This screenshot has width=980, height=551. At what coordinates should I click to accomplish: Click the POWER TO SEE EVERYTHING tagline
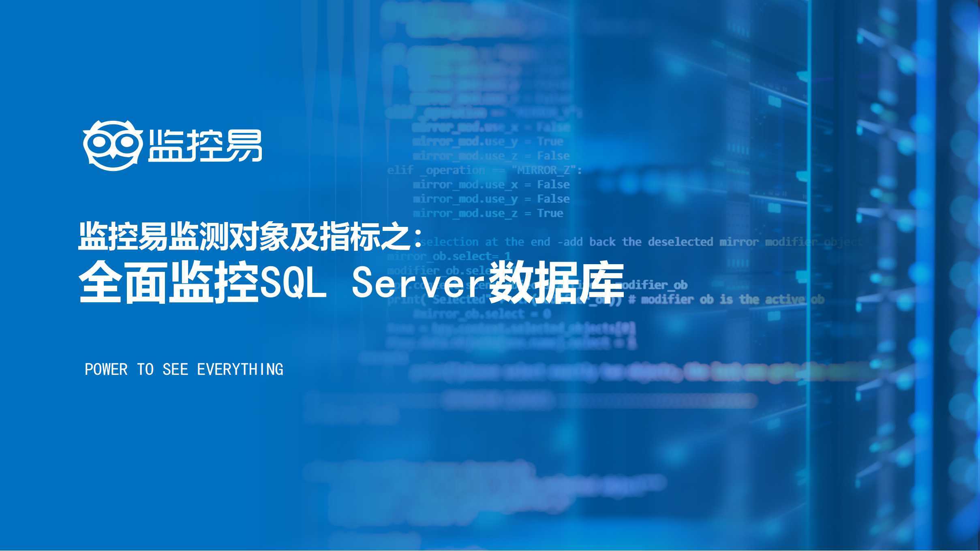tap(182, 369)
